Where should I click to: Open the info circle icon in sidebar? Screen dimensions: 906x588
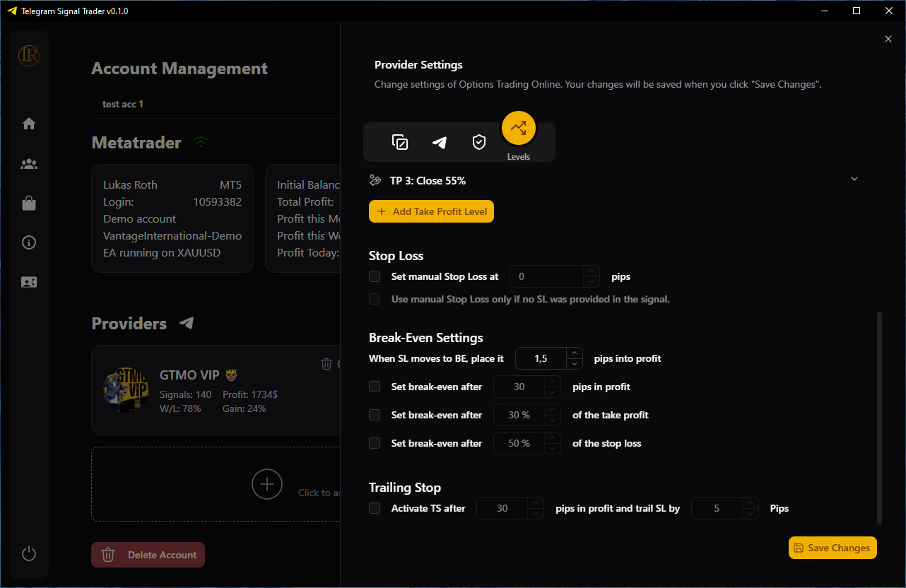click(29, 242)
